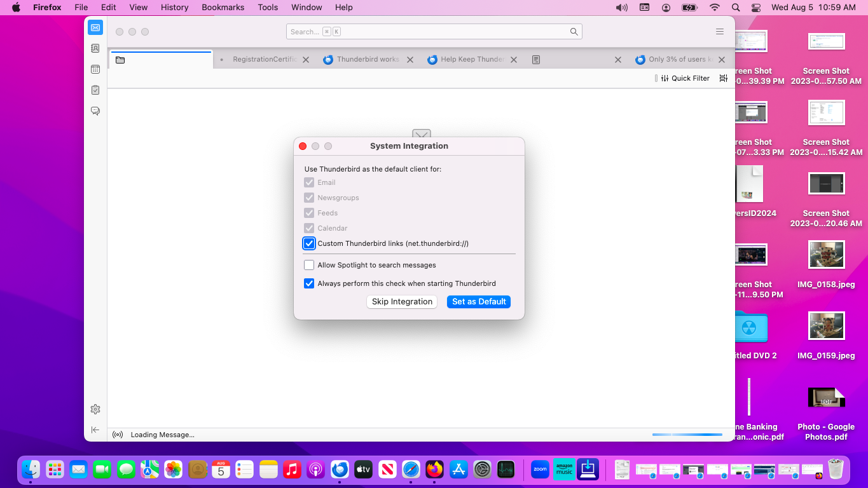The height and width of the screenshot is (488, 868).
Task: Open the Mail space in Thunderbird sidebar
Action: click(95, 27)
